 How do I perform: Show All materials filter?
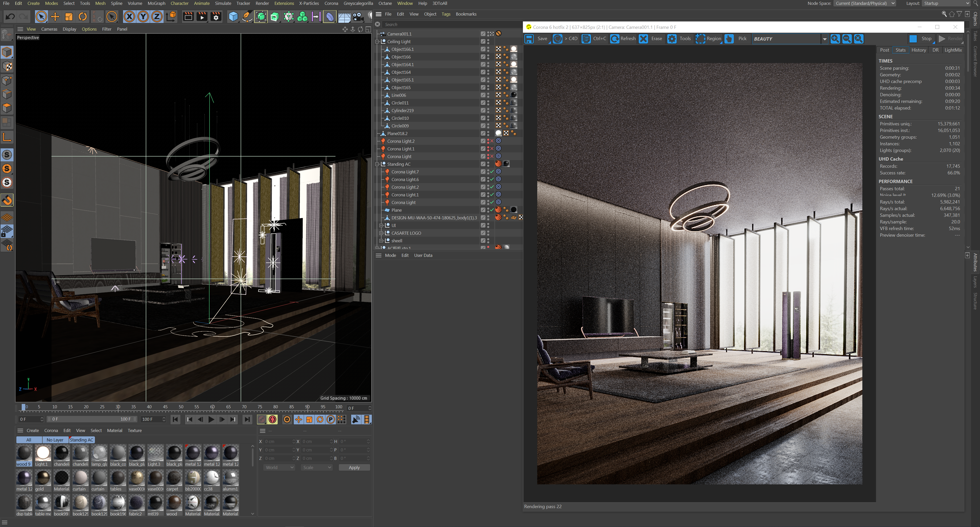[29, 440]
